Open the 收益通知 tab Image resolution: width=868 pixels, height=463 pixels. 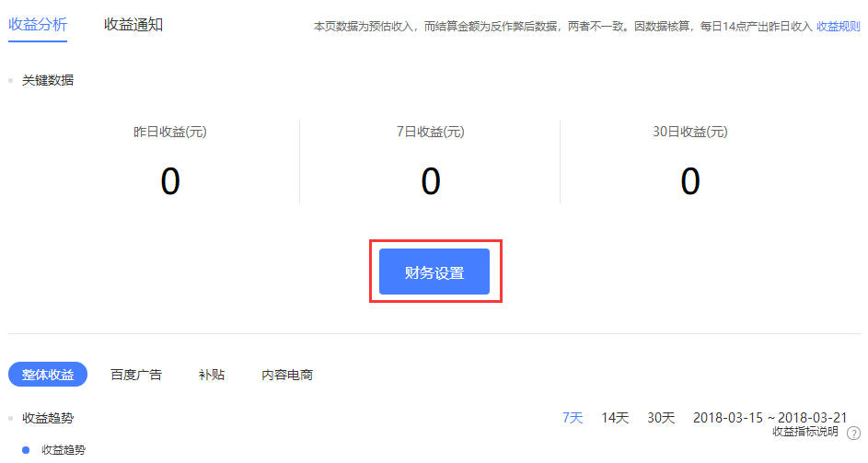coord(133,25)
